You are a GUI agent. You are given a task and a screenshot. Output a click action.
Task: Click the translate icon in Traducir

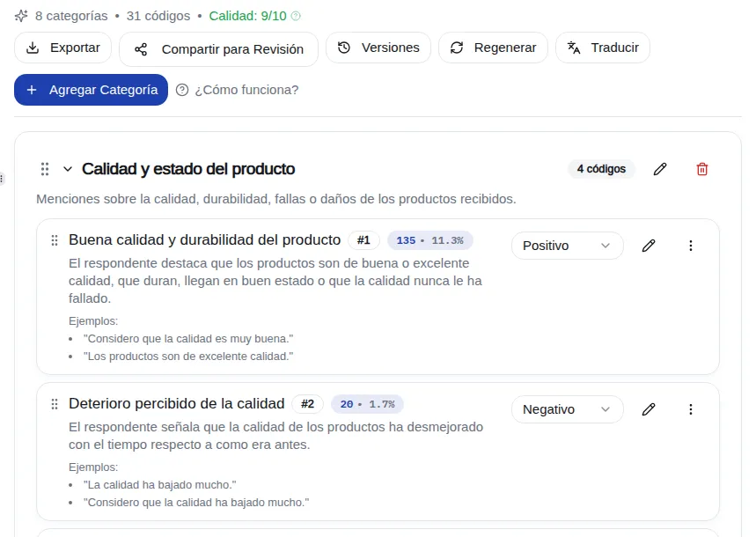[x=574, y=48]
